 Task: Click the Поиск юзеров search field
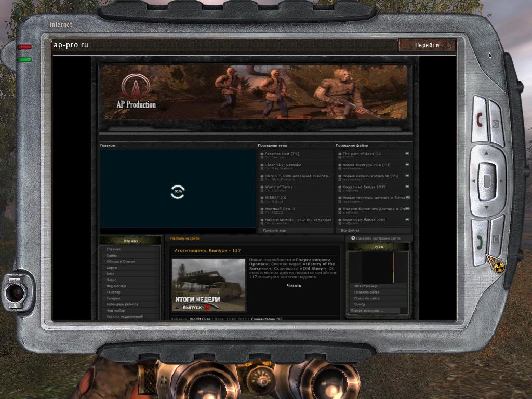click(375, 311)
